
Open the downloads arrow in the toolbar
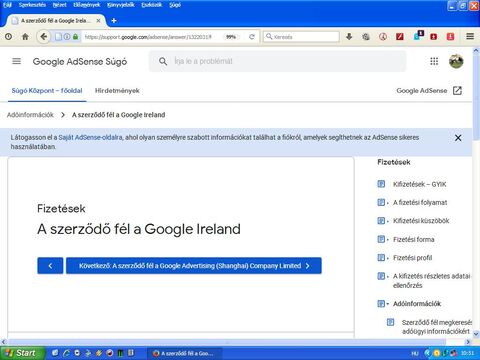tap(349, 37)
